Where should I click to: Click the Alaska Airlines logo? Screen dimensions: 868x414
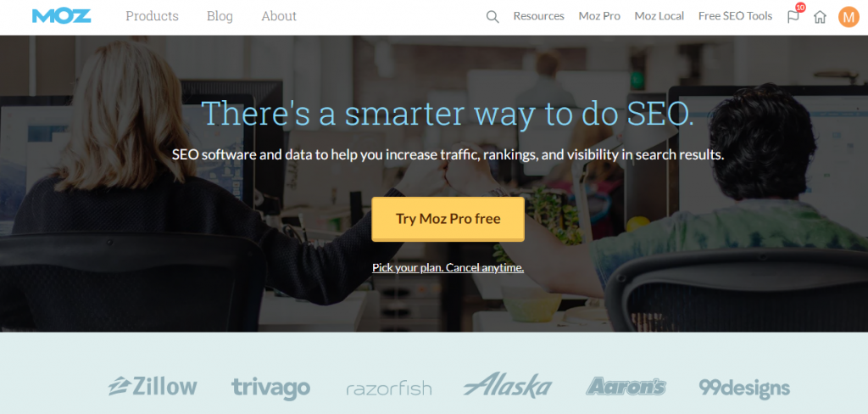(x=508, y=385)
